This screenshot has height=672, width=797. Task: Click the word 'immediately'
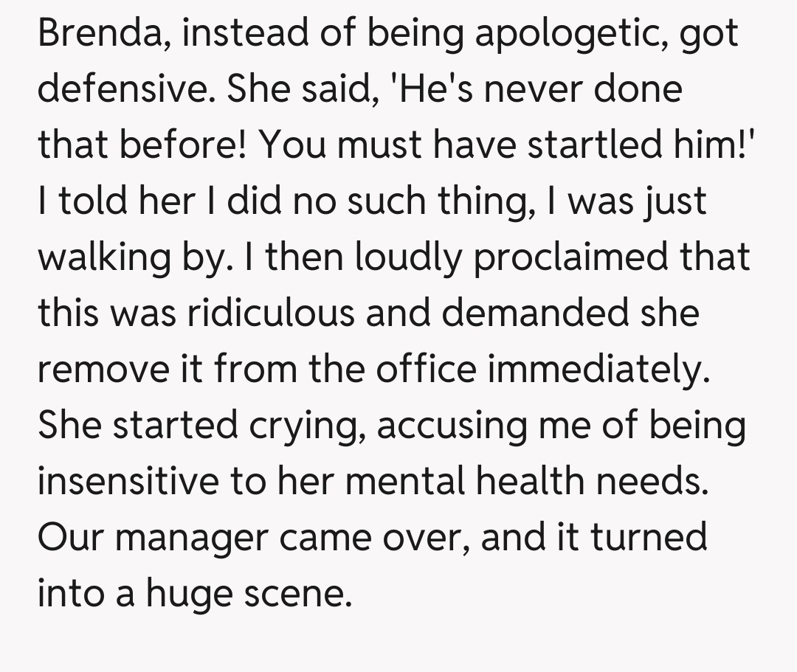[596, 370]
